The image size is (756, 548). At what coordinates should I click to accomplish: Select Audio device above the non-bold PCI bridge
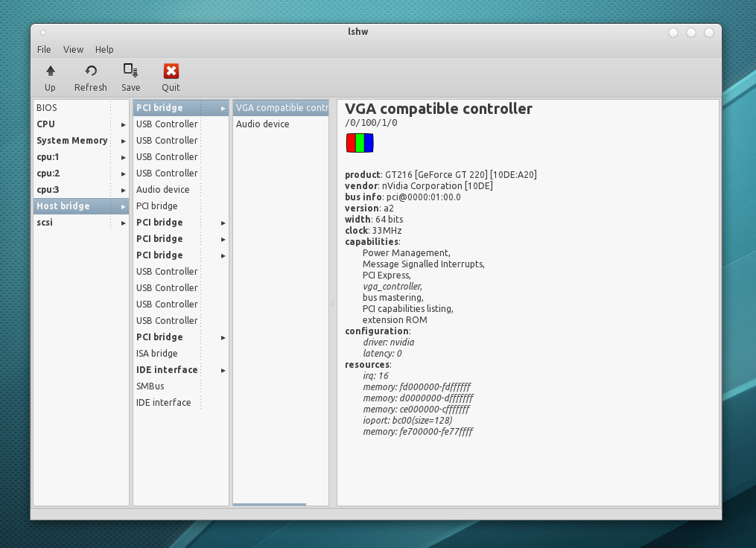pyautogui.click(x=181, y=190)
